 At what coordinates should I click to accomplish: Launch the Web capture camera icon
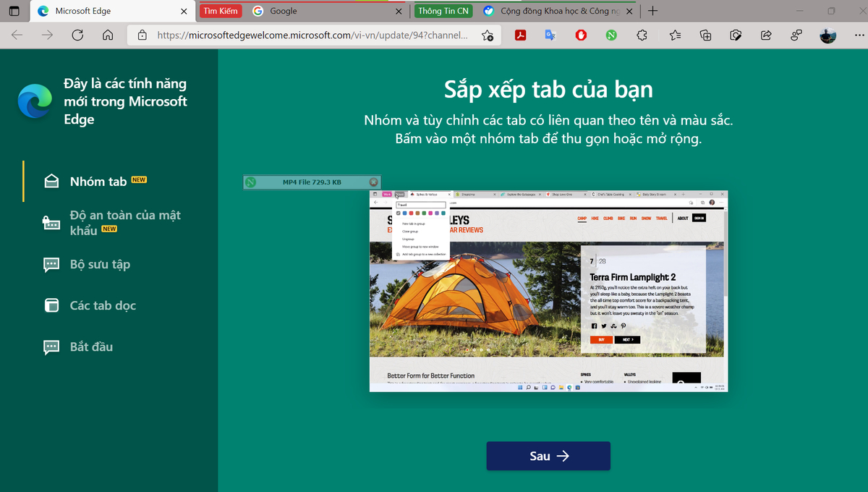click(x=736, y=35)
